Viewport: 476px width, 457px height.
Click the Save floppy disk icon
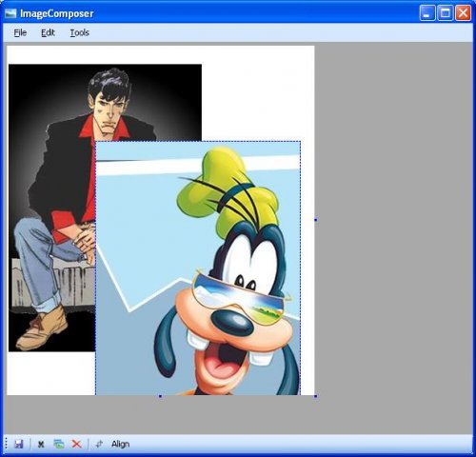(19, 444)
